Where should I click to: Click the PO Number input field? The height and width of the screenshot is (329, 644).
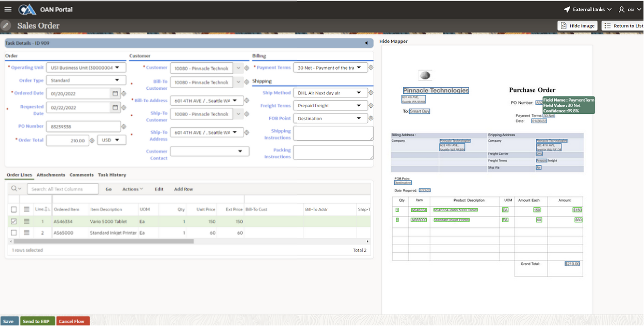pos(83,126)
